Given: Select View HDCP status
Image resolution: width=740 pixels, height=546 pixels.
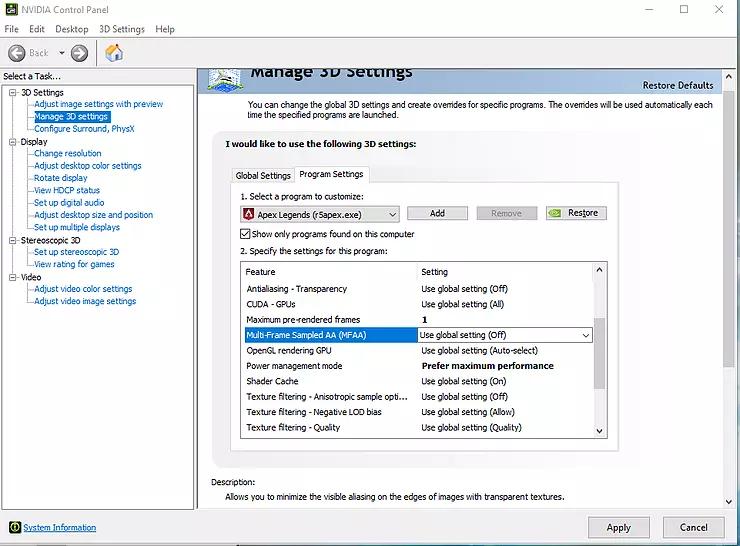Looking at the screenshot, I should tap(67, 190).
